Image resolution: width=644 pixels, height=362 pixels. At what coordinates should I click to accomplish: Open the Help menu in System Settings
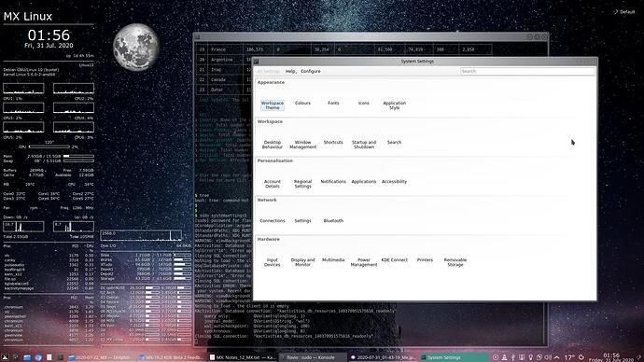click(290, 72)
